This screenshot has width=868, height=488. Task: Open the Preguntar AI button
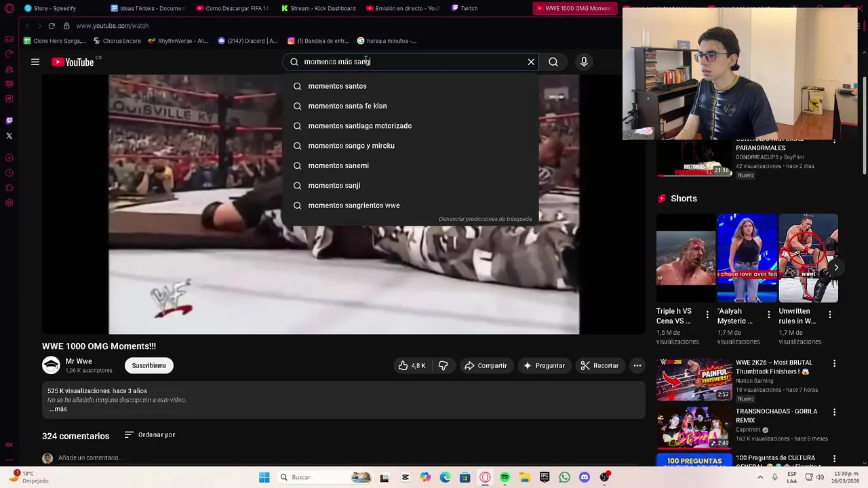(543, 365)
